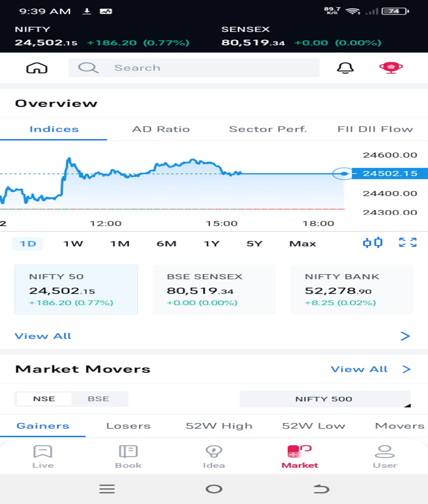Image resolution: width=428 pixels, height=504 pixels.
Task: Switch chart to candlestick view icon
Action: 373,242
